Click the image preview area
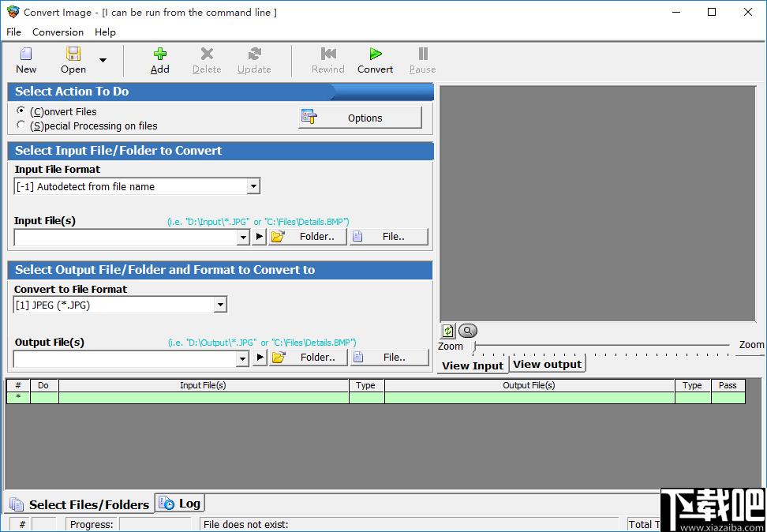Viewport: 767px width, 532px height. [598, 204]
